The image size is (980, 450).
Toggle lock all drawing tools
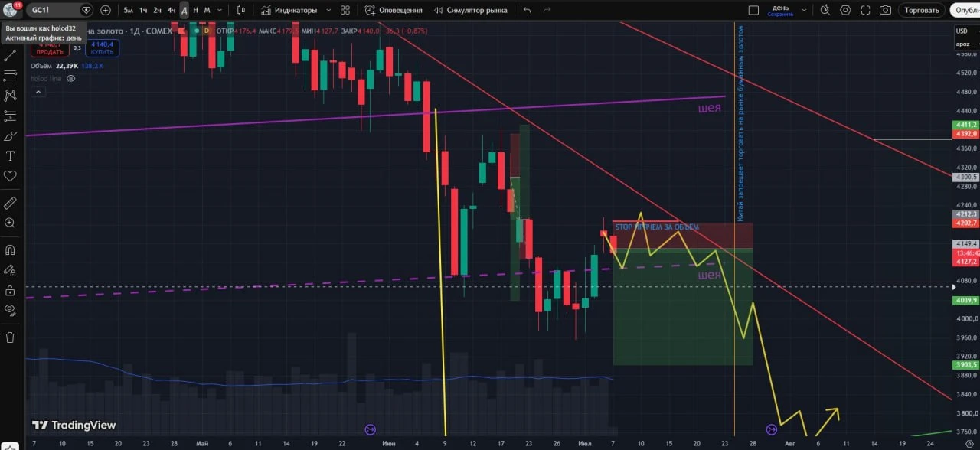(10, 290)
